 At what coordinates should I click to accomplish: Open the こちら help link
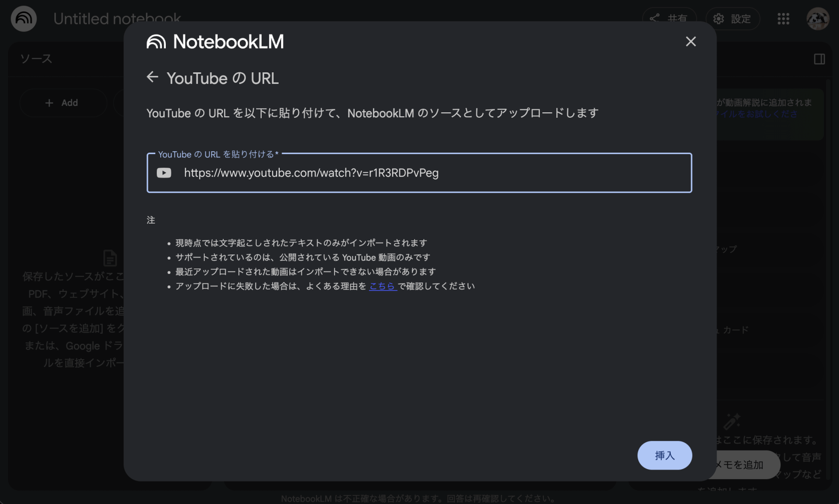pyautogui.click(x=383, y=286)
